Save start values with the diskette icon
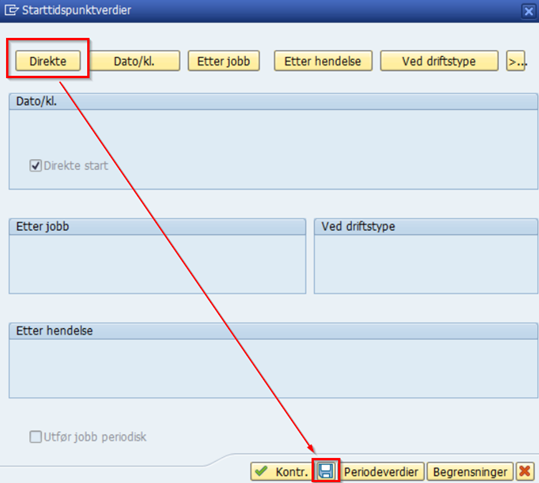 tap(326, 471)
